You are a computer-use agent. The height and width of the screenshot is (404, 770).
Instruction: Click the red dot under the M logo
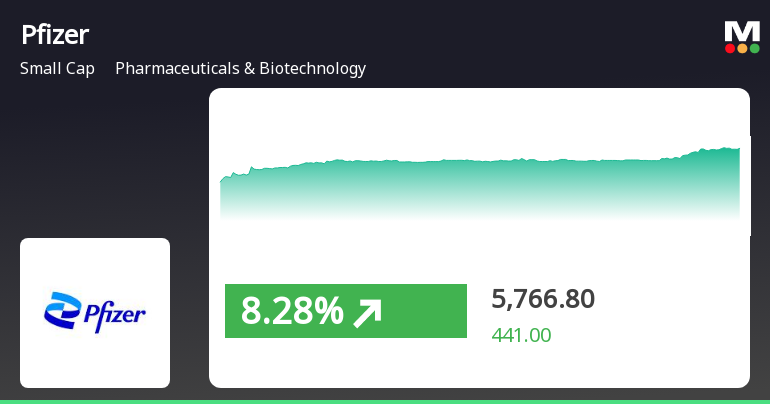pyautogui.click(x=730, y=48)
